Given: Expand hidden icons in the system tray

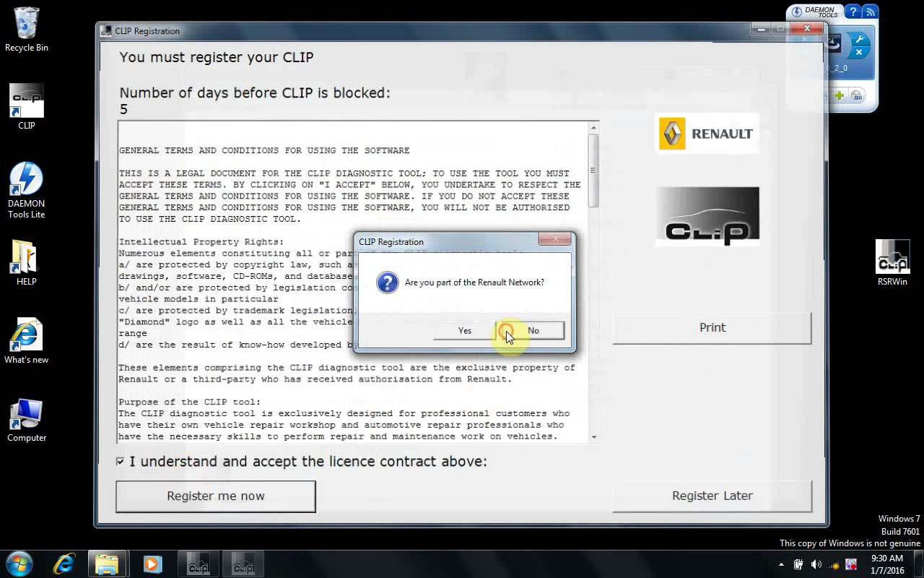Looking at the screenshot, I should tap(781, 563).
